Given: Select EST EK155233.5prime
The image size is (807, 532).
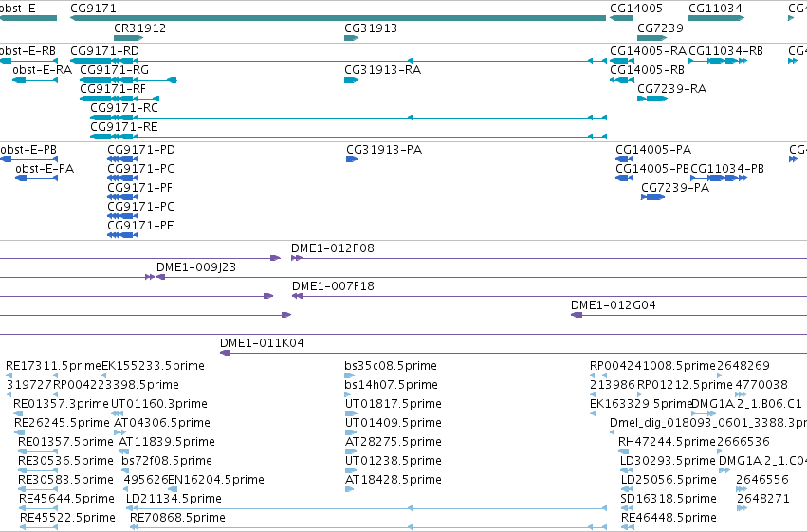Looking at the screenshot, I should click(104, 376).
